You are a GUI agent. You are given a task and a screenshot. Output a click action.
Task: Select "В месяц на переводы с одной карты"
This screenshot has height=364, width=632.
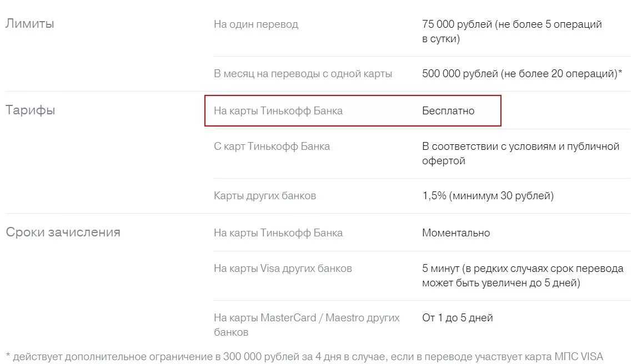[303, 74]
